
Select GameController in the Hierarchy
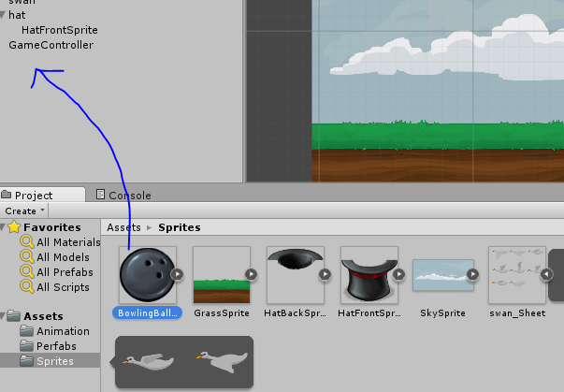[x=51, y=45]
